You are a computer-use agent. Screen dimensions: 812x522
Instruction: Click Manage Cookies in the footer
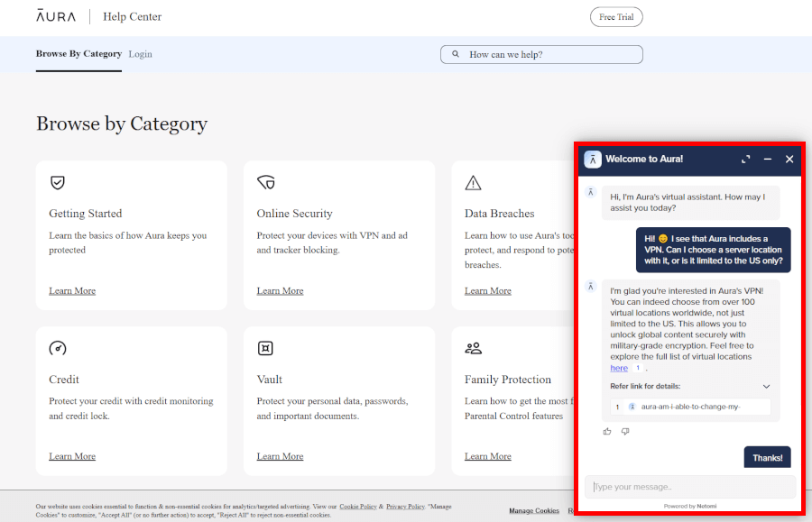point(534,510)
